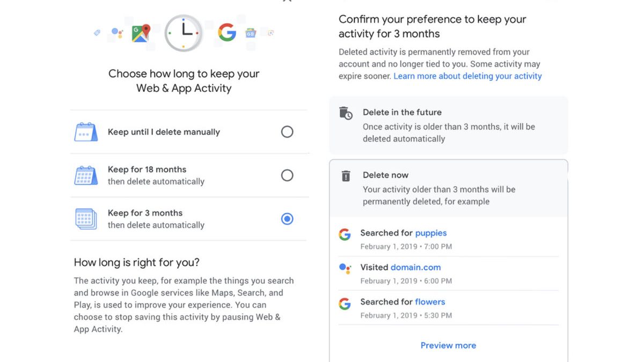Click the calendar icon beside Keep until I delete manually
This screenshot has height=362, width=644.
click(x=86, y=132)
